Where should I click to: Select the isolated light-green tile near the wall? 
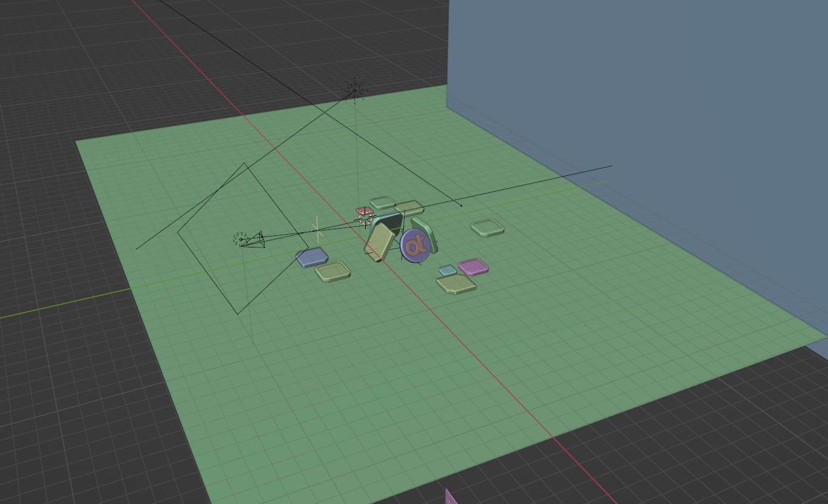(x=487, y=228)
